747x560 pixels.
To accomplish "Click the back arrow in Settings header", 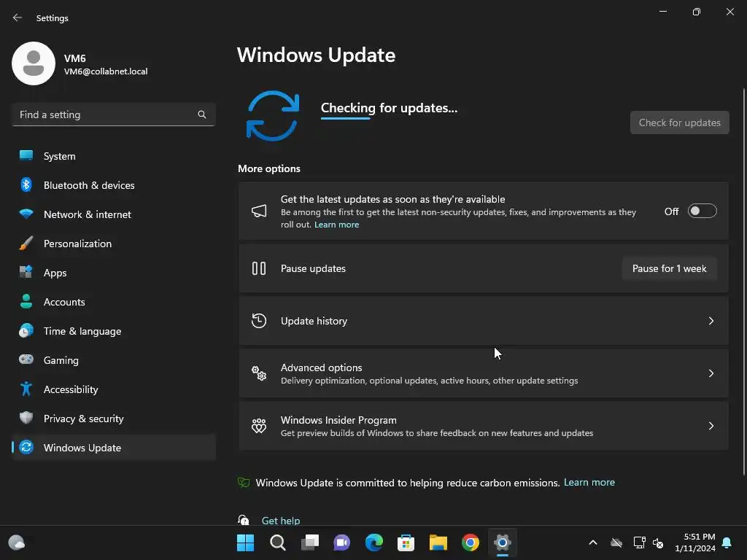I will click(18, 17).
